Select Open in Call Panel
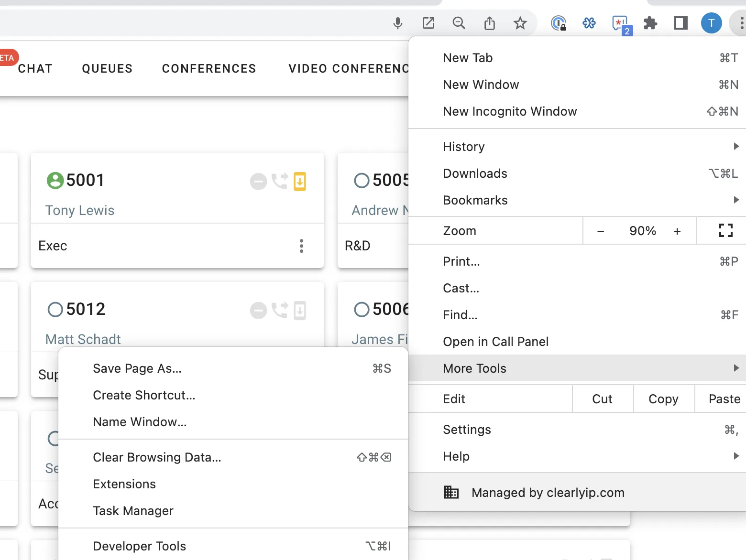Viewport: 746px width, 560px height. 577,342
